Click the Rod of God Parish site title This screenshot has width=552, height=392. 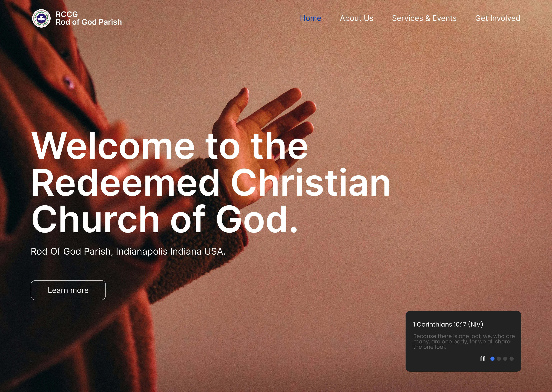click(89, 22)
